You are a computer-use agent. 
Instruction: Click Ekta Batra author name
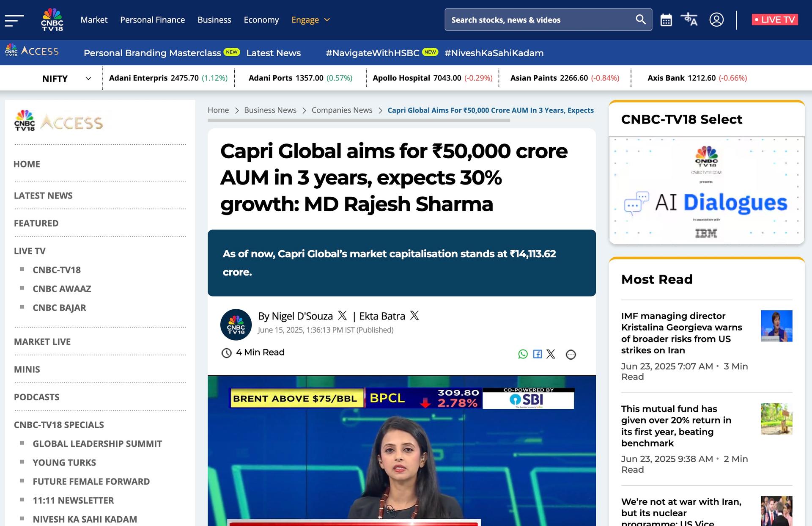click(382, 316)
